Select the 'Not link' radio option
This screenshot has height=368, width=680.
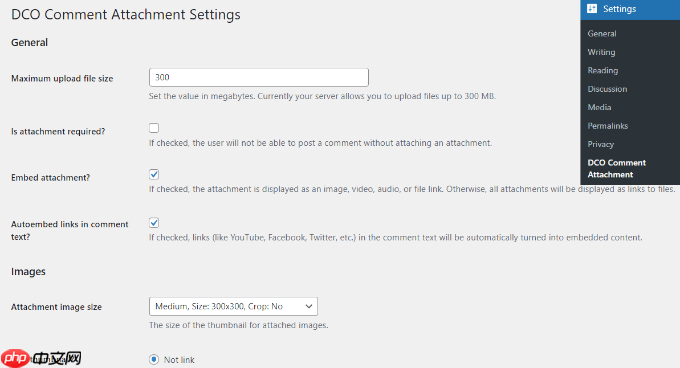point(154,359)
